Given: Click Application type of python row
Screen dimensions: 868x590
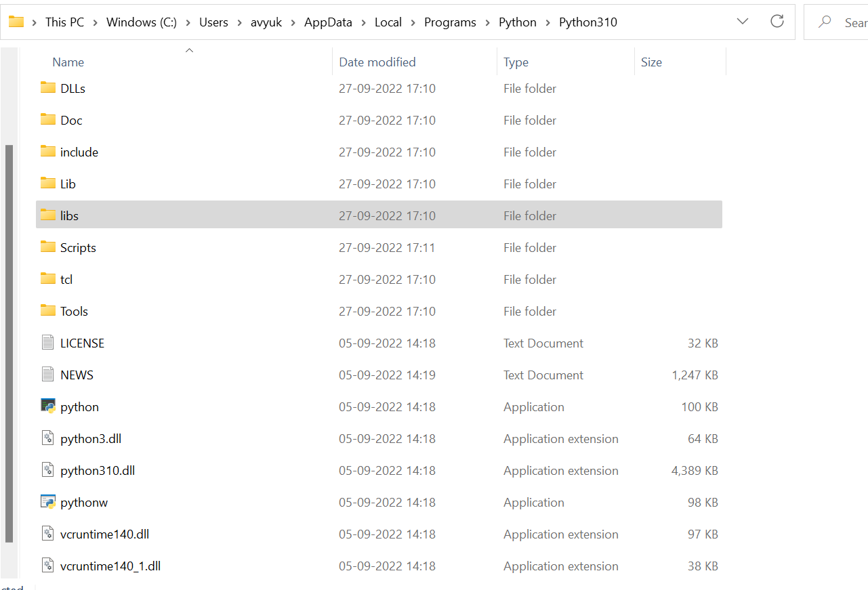Looking at the screenshot, I should pyautogui.click(x=534, y=407).
